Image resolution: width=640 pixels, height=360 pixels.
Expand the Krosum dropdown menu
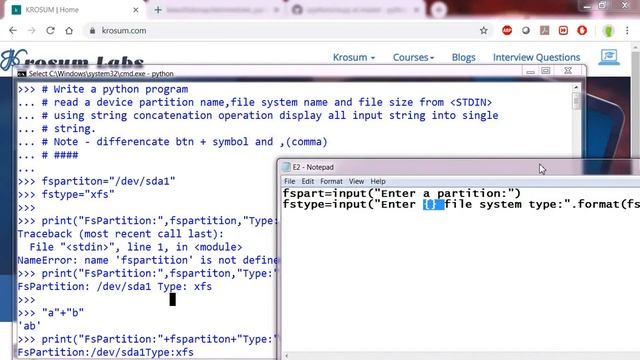[353, 58]
